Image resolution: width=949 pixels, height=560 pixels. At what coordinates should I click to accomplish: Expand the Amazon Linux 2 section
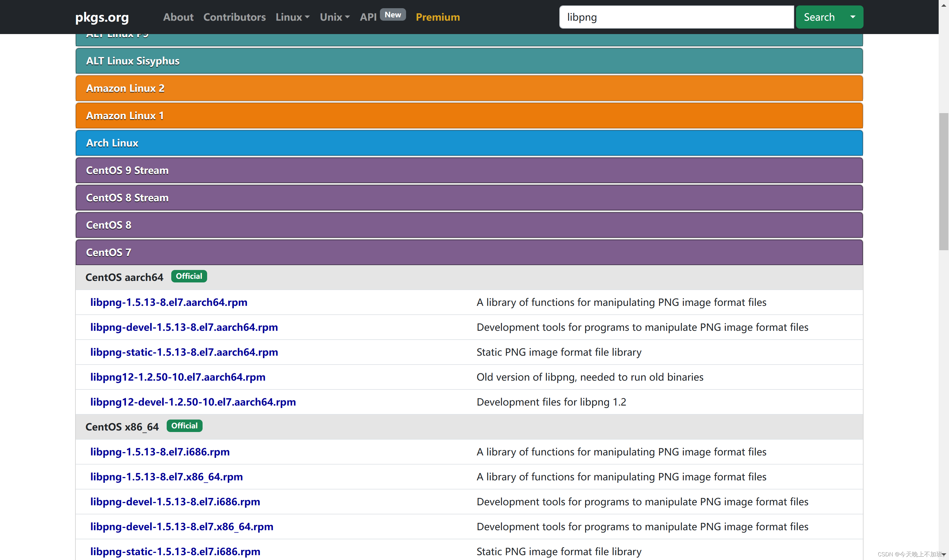pyautogui.click(x=469, y=88)
